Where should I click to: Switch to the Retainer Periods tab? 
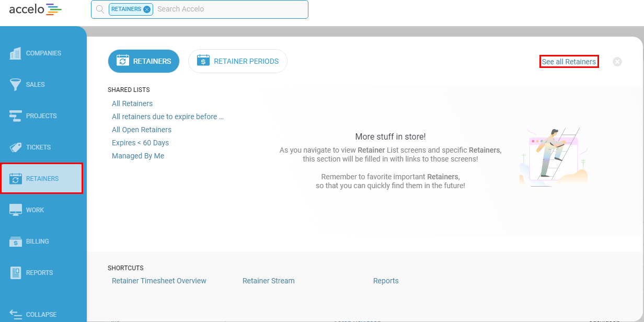(x=238, y=61)
